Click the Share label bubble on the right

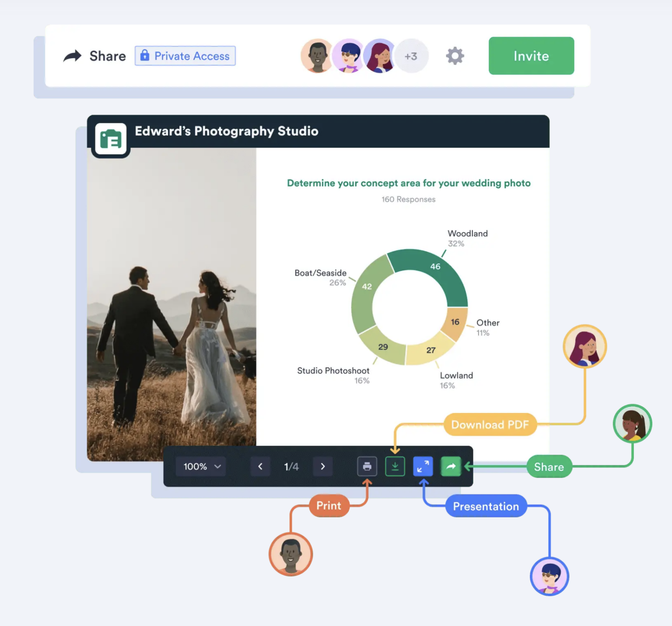point(549,467)
